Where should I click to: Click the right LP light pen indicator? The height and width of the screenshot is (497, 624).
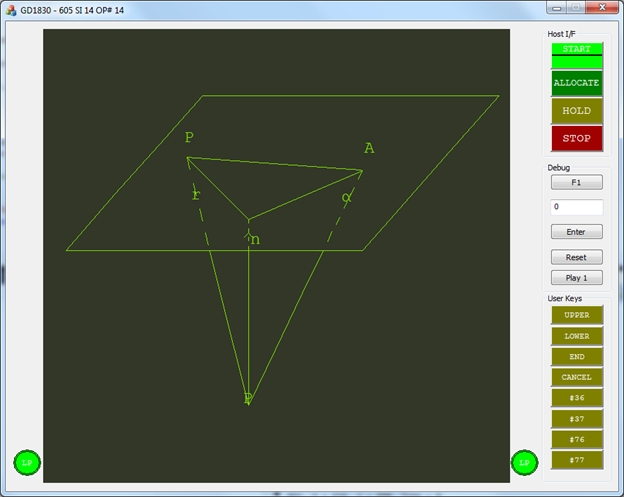[x=525, y=462]
